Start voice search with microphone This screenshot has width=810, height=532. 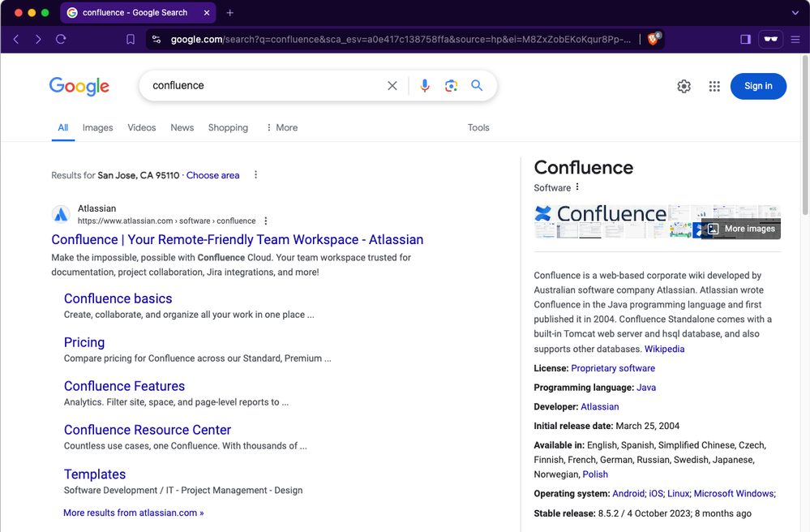(x=425, y=86)
